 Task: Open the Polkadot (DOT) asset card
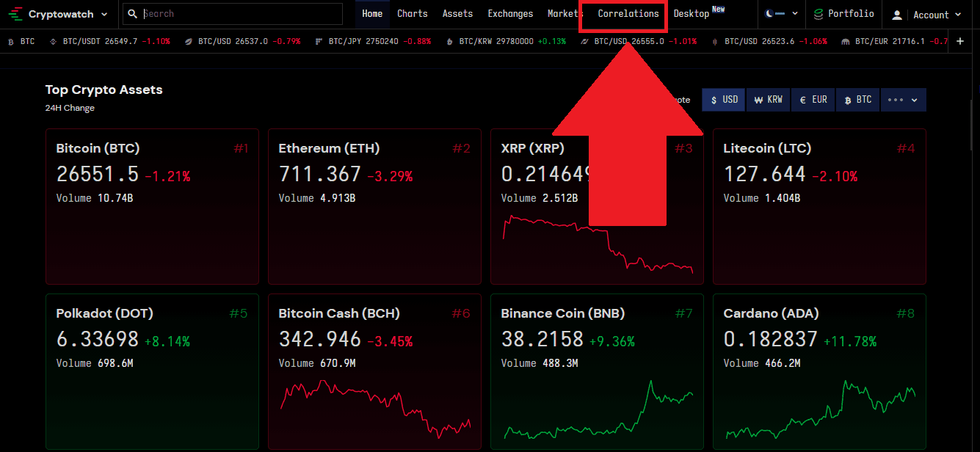152,371
